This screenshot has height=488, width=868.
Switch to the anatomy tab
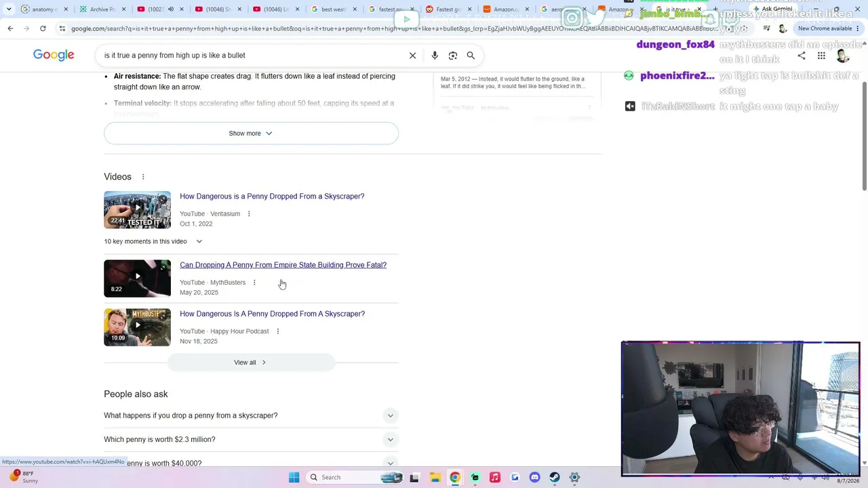pyautogui.click(x=45, y=9)
